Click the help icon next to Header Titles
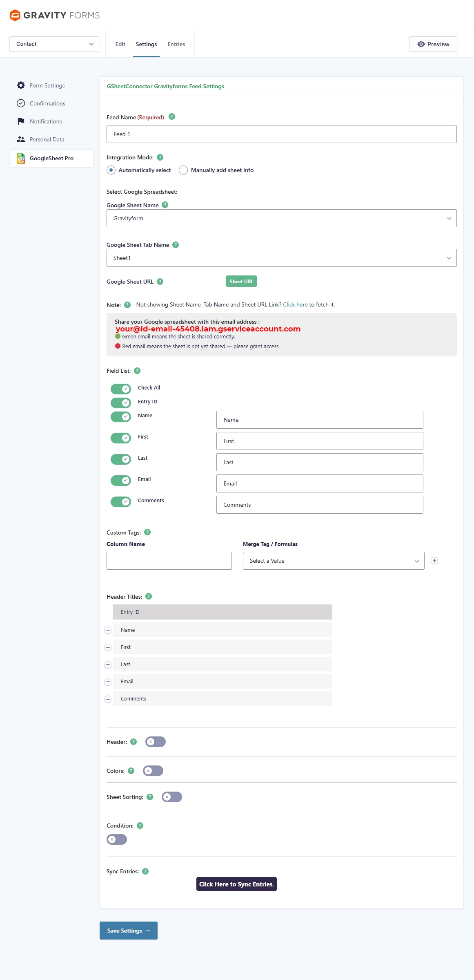Image resolution: width=474 pixels, height=980 pixels. [149, 596]
